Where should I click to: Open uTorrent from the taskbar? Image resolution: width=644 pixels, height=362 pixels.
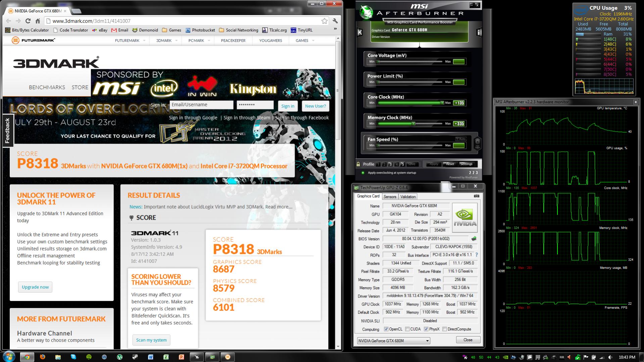coord(119,357)
